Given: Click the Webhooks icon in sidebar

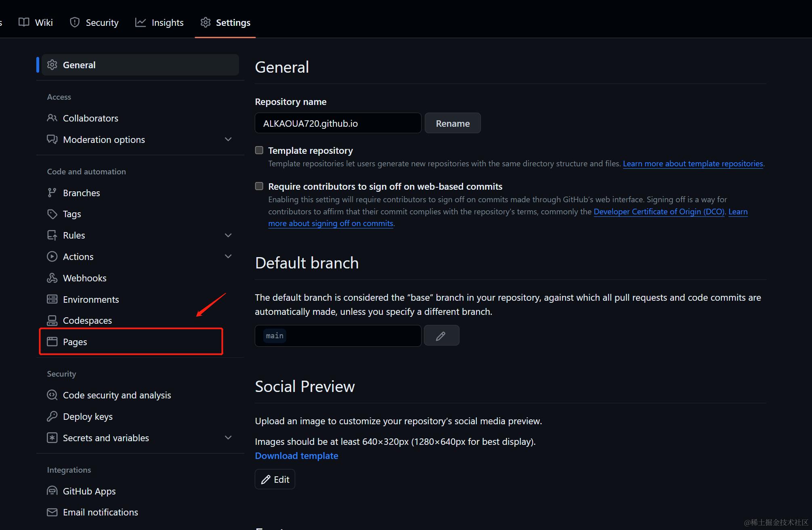Looking at the screenshot, I should 52,278.
